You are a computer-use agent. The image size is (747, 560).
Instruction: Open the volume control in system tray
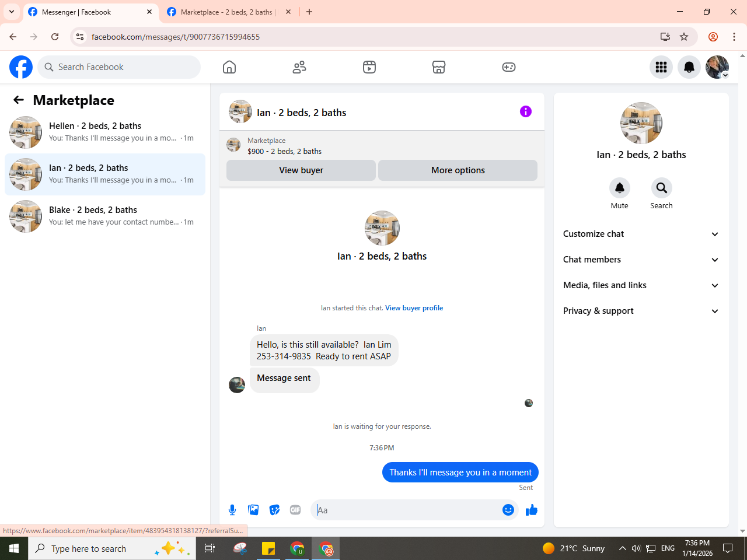coord(636,548)
